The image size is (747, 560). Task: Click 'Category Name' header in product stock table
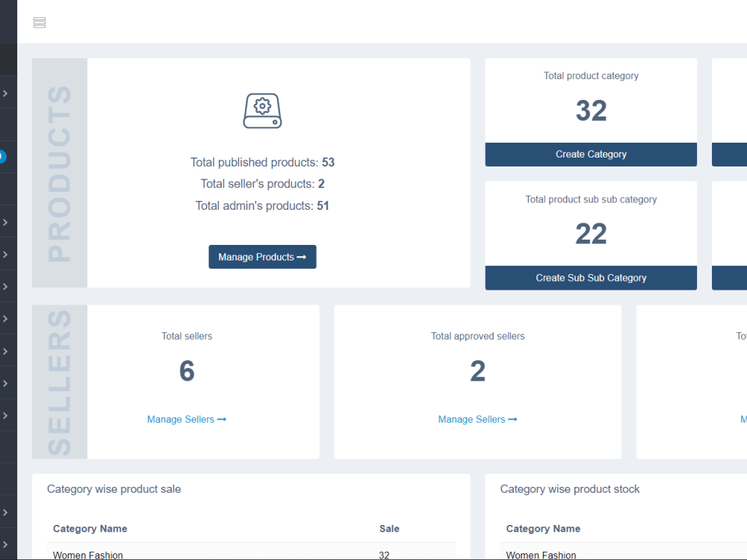543,529
